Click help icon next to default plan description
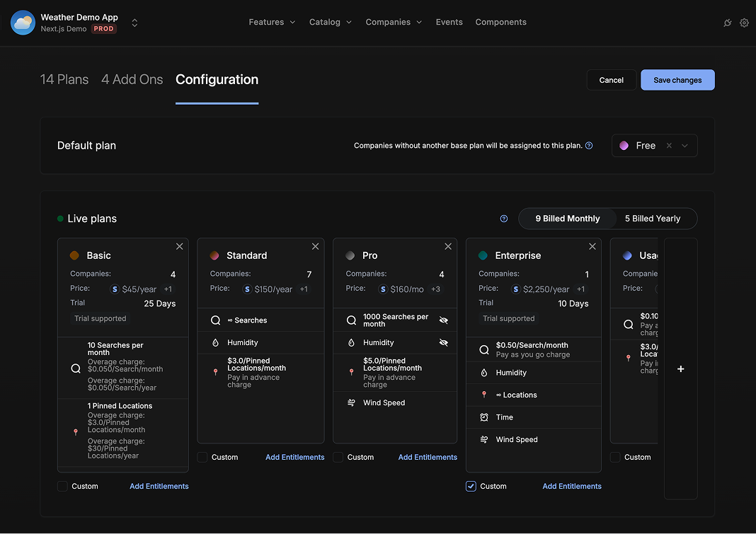 click(589, 146)
